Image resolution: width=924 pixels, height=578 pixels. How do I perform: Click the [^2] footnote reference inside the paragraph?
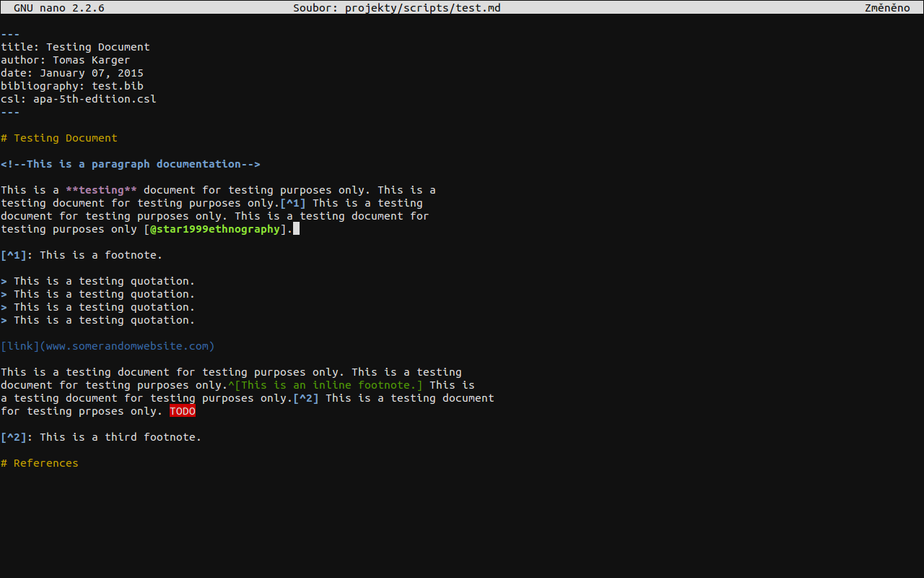pyautogui.click(x=305, y=398)
